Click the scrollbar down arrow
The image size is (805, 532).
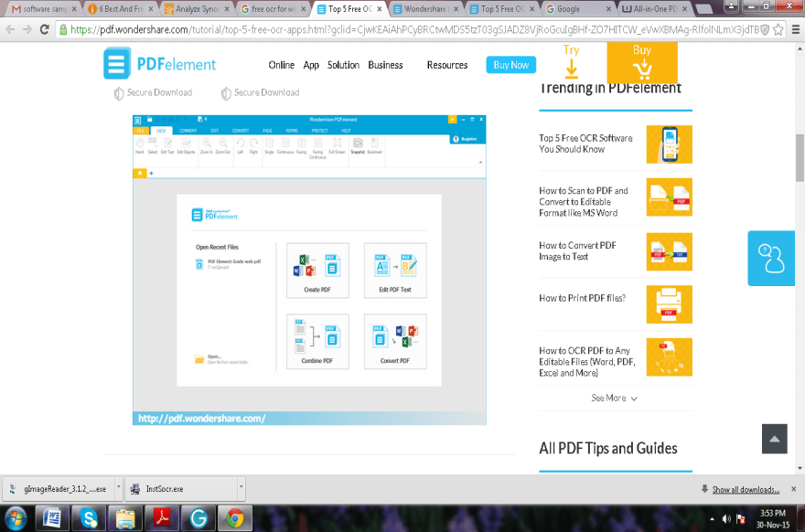pos(800,468)
